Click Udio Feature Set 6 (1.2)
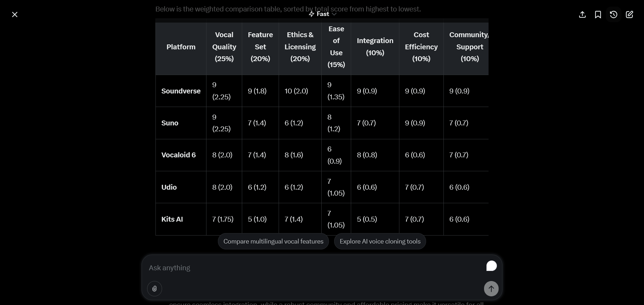Image resolution: width=644 pixels, height=305 pixels. (x=257, y=187)
